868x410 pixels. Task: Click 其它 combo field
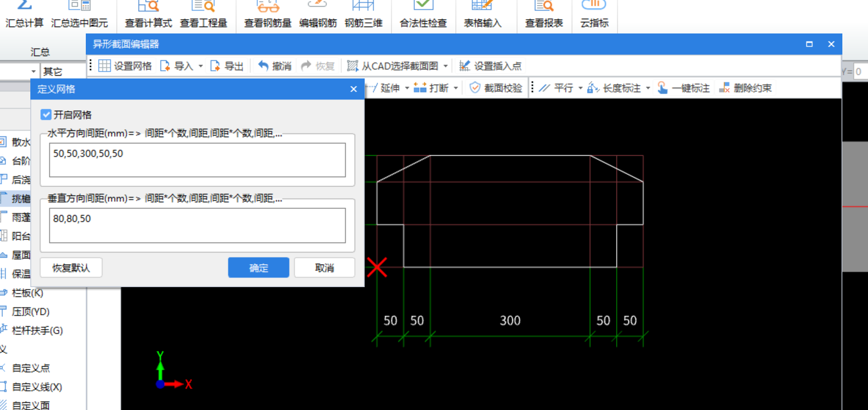[x=63, y=71]
